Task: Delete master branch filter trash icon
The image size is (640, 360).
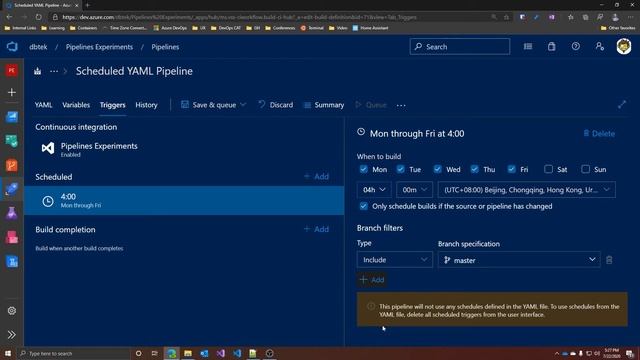Action: point(609,260)
